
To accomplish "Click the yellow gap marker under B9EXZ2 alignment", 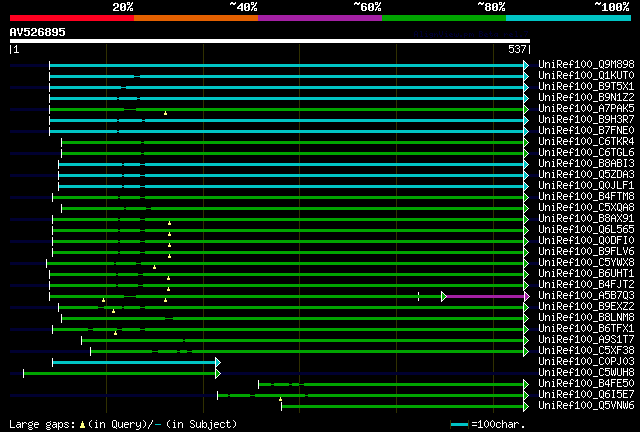I will [113, 311].
